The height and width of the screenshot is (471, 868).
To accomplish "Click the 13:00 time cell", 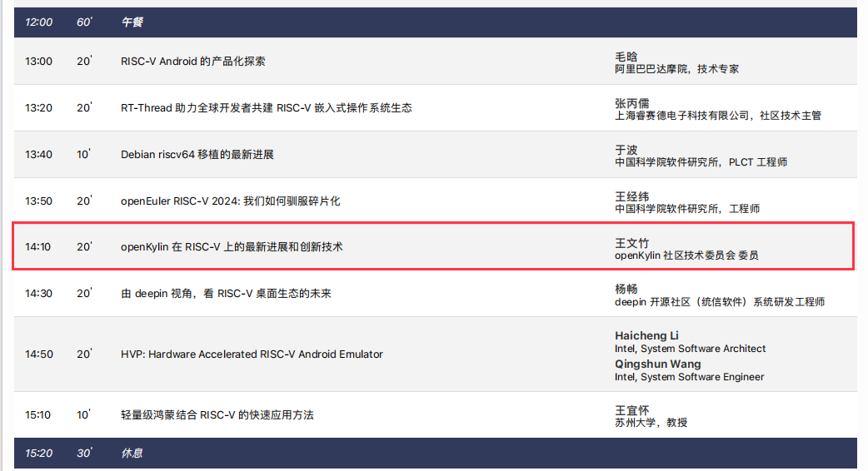I will point(39,62).
